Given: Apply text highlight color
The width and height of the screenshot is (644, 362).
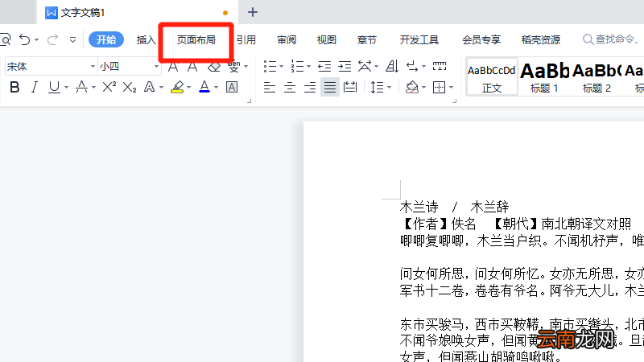Looking at the screenshot, I should [x=177, y=87].
